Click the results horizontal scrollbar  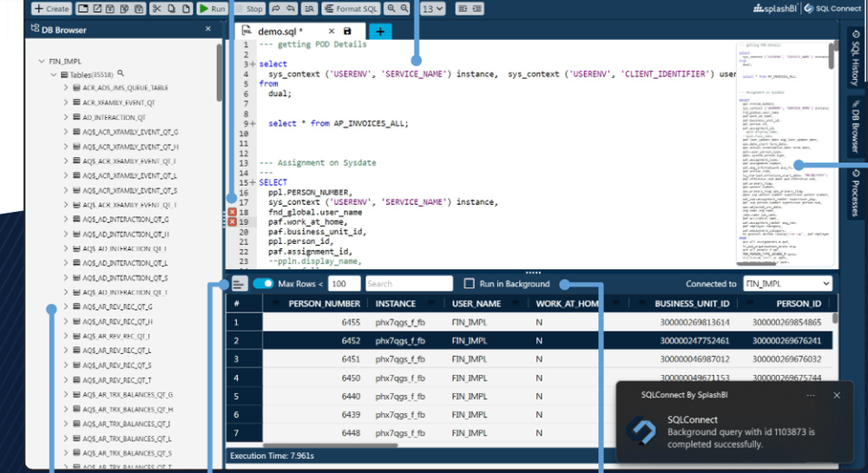(330, 444)
